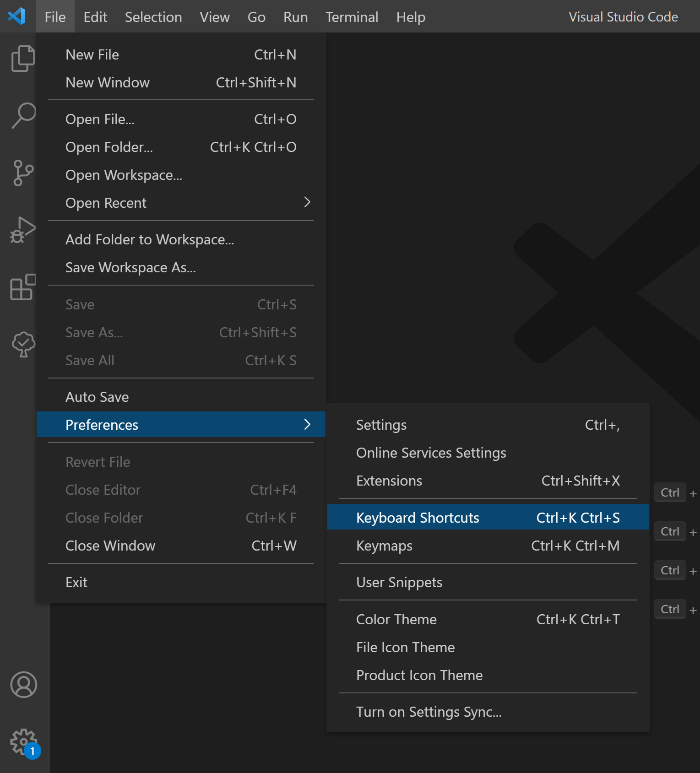Open the Explorer view in activity bar
Screen dimensions: 700x773
pos(23,59)
